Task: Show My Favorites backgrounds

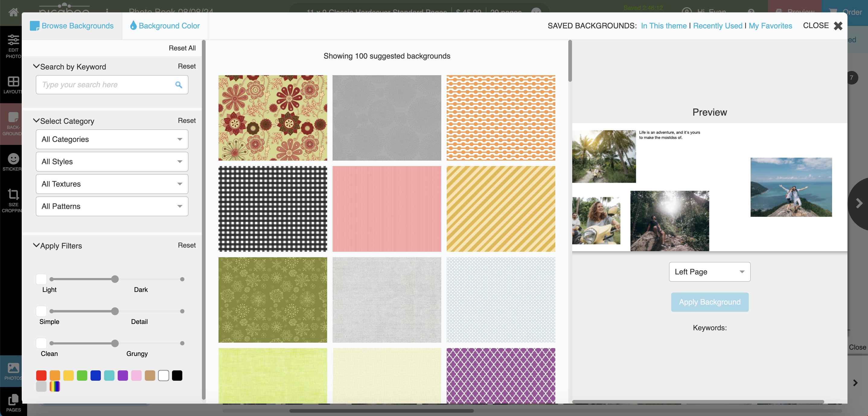Action: pyautogui.click(x=770, y=26)
